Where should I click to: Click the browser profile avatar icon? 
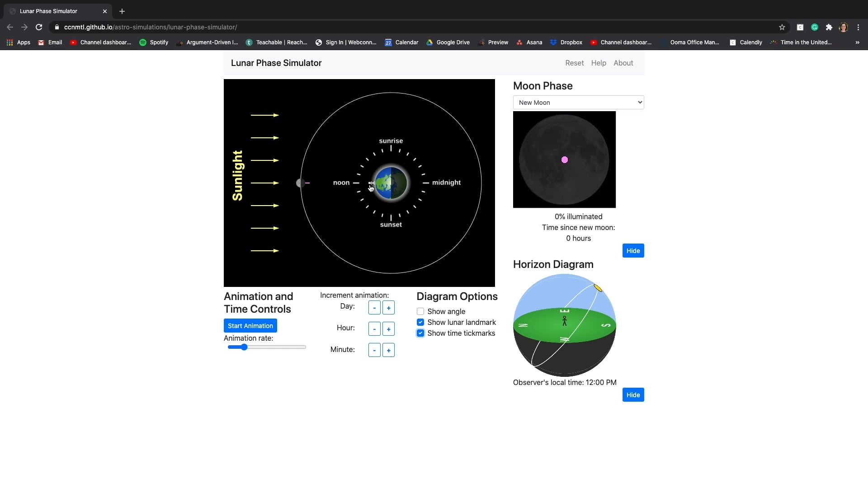tap(844, 27)
